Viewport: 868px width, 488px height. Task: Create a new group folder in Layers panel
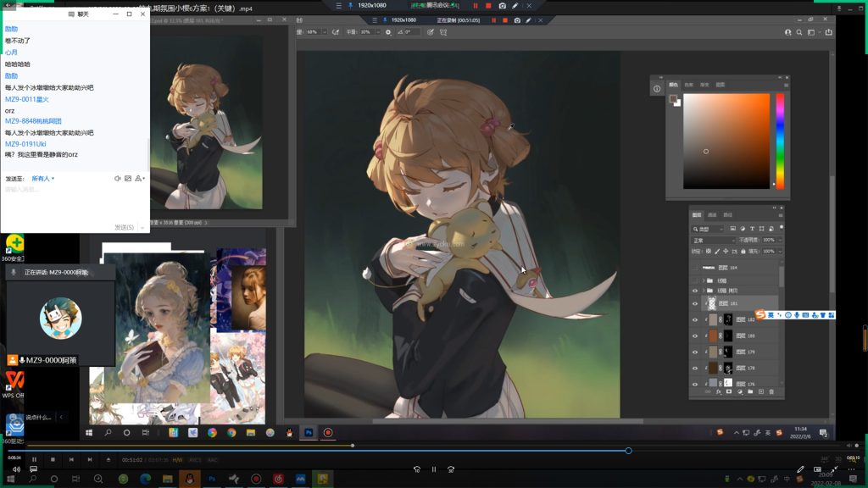pos(750,391)
